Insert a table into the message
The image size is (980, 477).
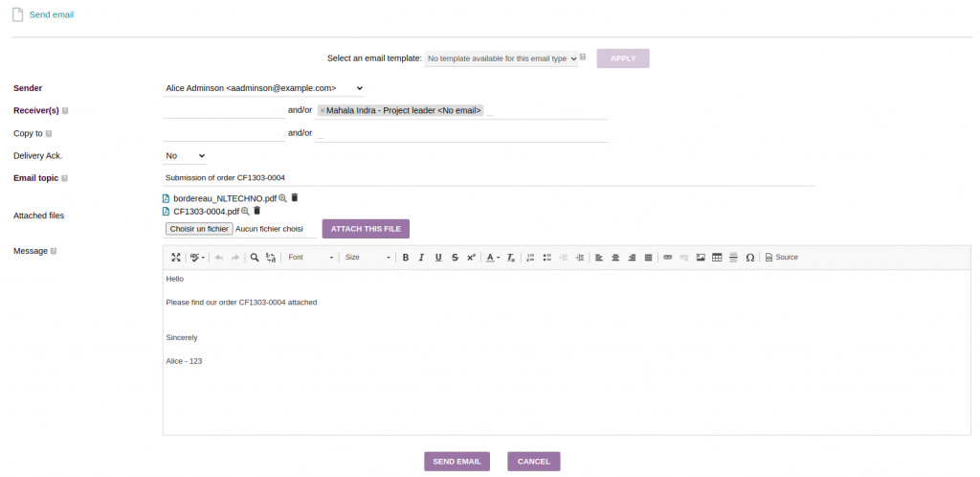[x=717, y=258]
